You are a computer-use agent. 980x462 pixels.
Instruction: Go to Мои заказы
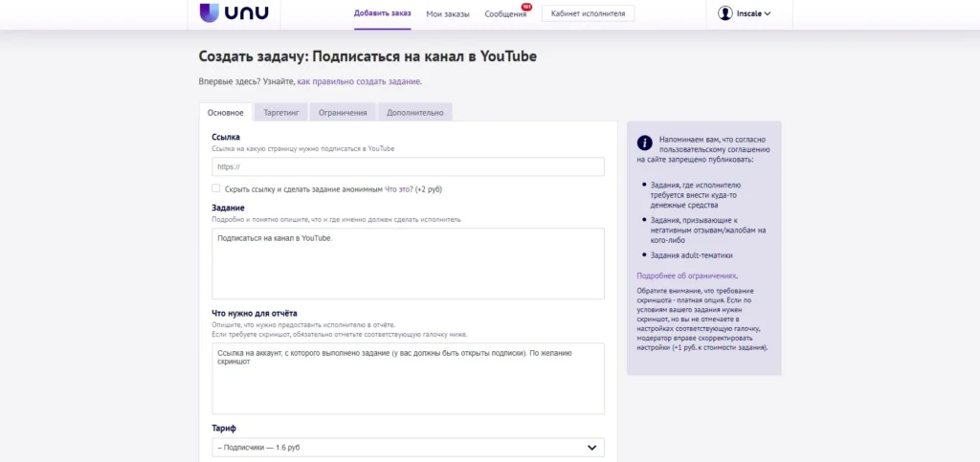448,13
